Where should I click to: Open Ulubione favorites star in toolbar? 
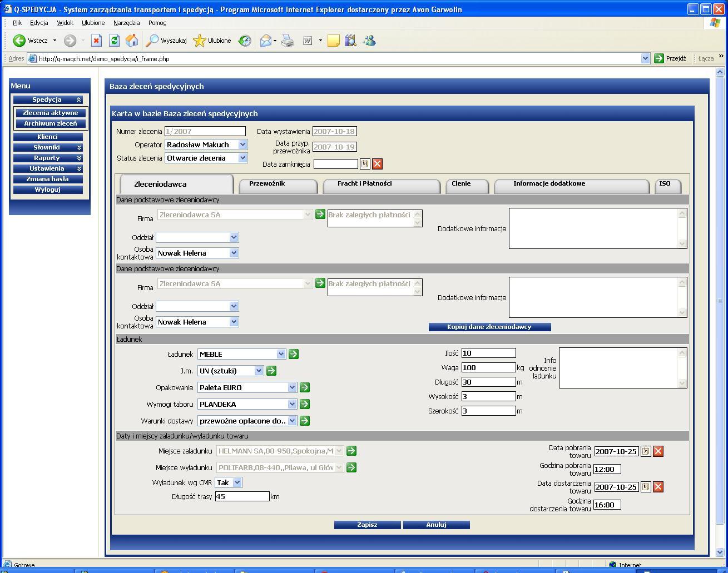[212, 41]
